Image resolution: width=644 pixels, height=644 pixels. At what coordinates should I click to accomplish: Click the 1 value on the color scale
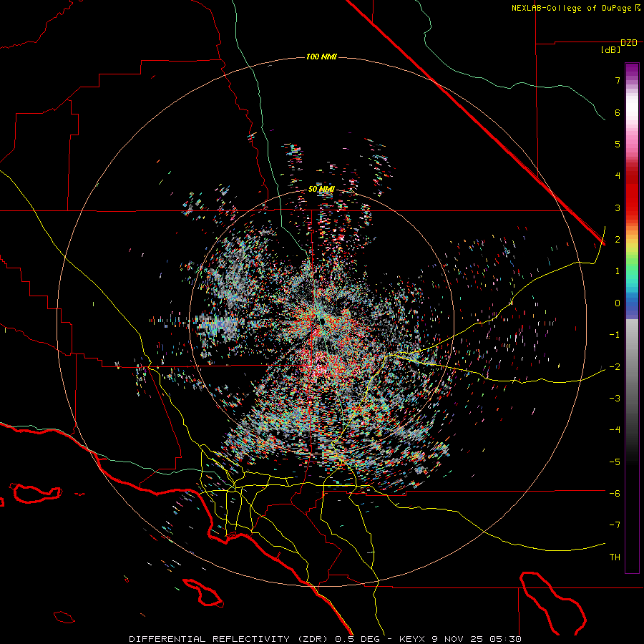tap(618, 271)
